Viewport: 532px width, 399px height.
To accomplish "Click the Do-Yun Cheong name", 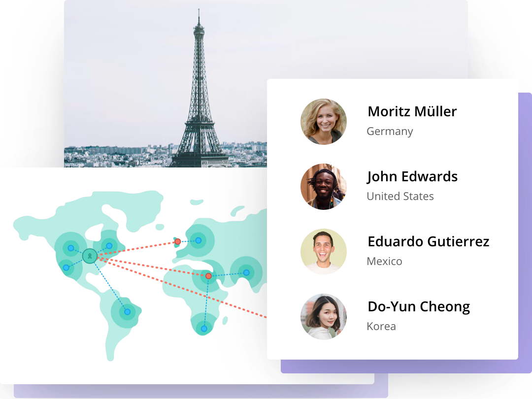I will pyautogui.click(x=418, y=306).
